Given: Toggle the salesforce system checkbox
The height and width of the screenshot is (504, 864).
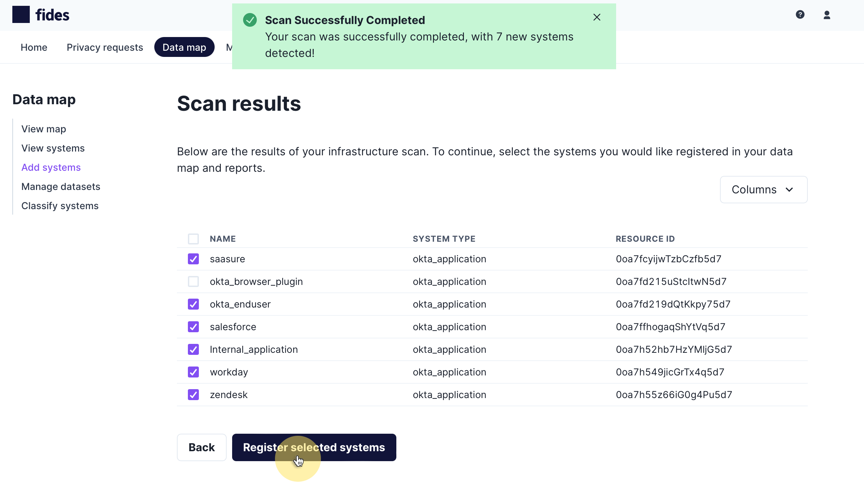Looking at the screenshot, I should (193, 326).
